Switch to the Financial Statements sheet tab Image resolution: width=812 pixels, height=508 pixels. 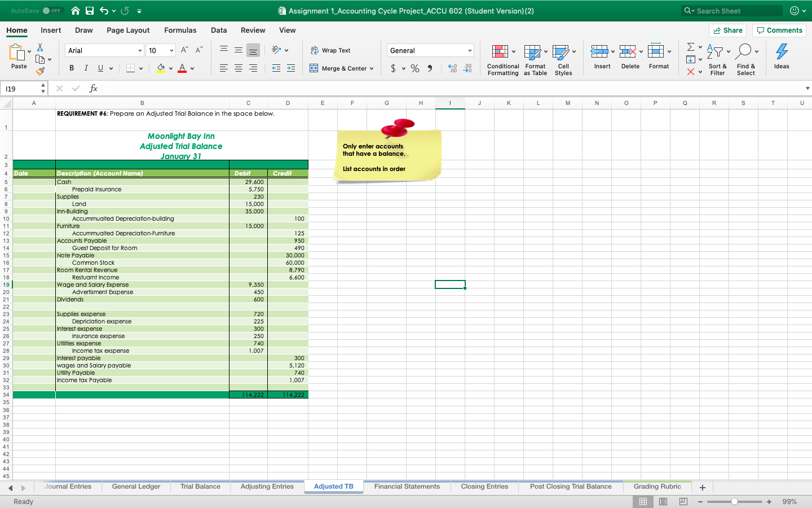coord(408,487)
